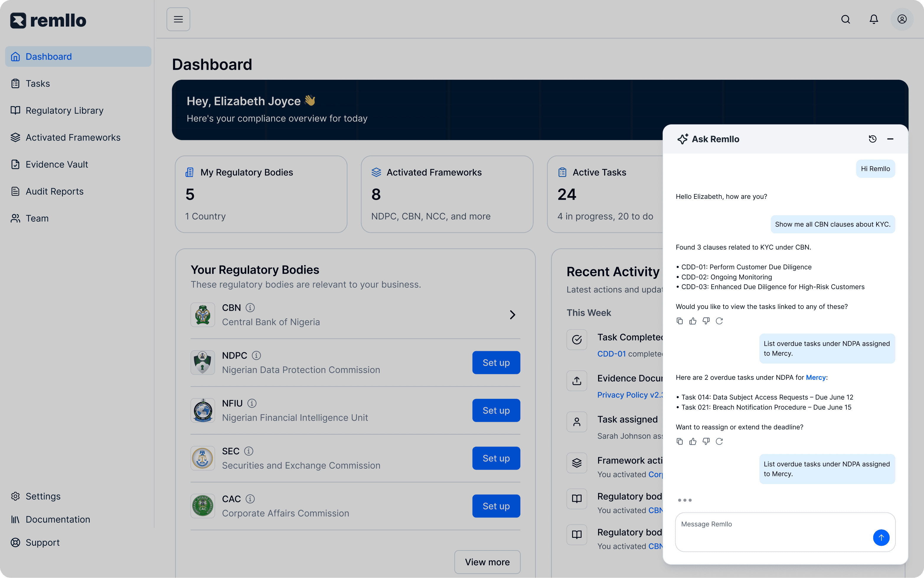The image size is (924, 578).
Task: Set up NFIU regulatory body
Action: 496,410
